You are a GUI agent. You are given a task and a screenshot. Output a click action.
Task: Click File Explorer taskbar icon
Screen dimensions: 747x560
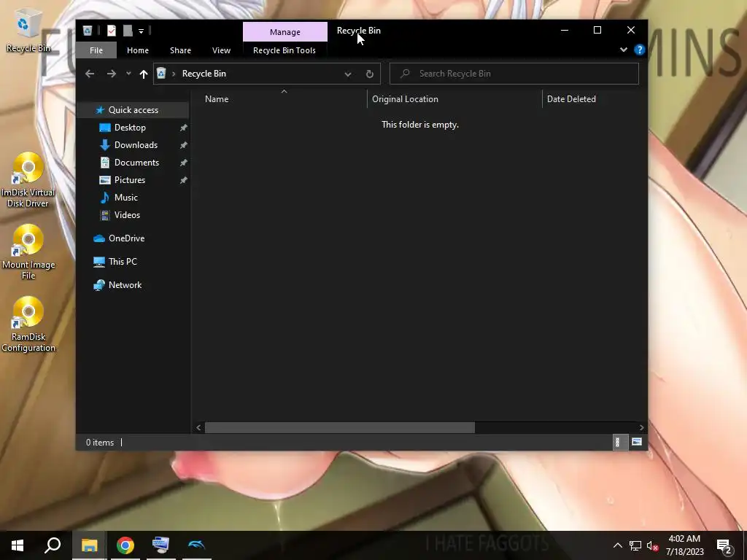tap(89, 545)
